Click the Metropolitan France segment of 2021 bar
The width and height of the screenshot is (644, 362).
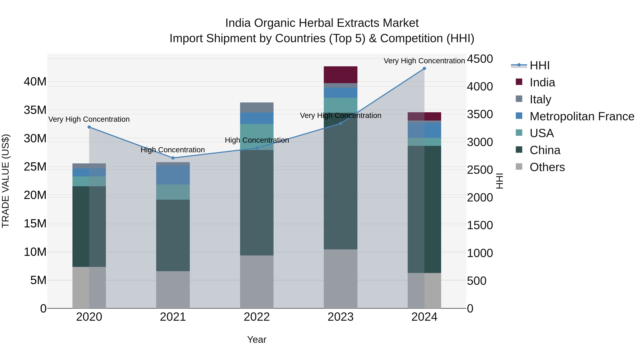173,175
